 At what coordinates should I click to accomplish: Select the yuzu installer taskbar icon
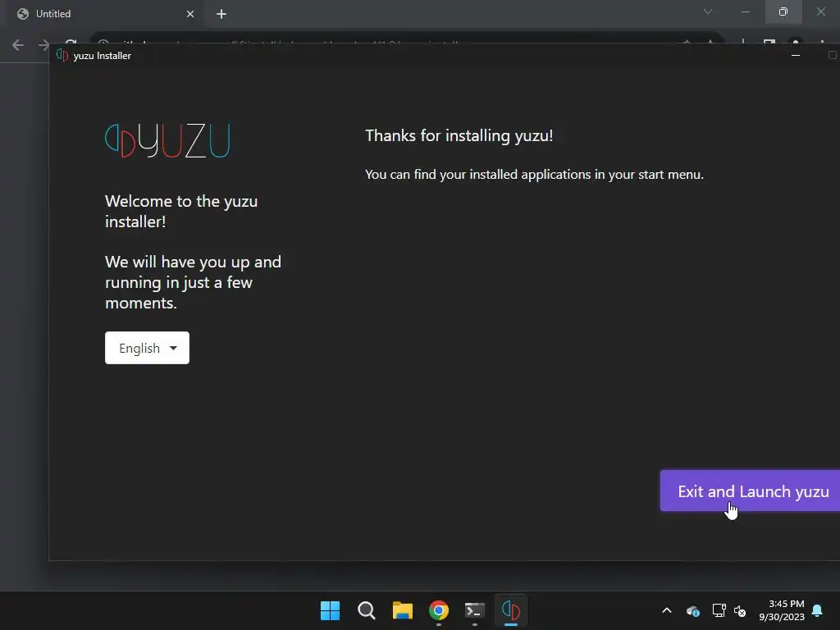coord(511,610)
